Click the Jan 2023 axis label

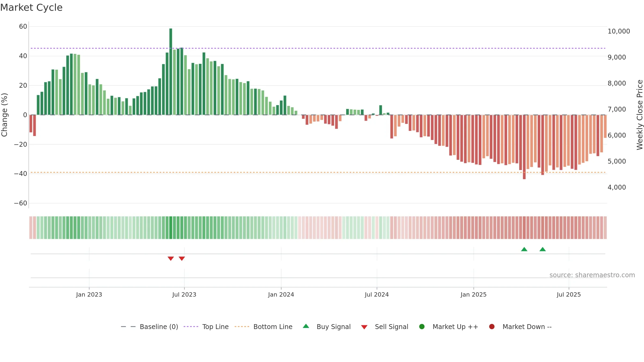[x=89, y=294]
